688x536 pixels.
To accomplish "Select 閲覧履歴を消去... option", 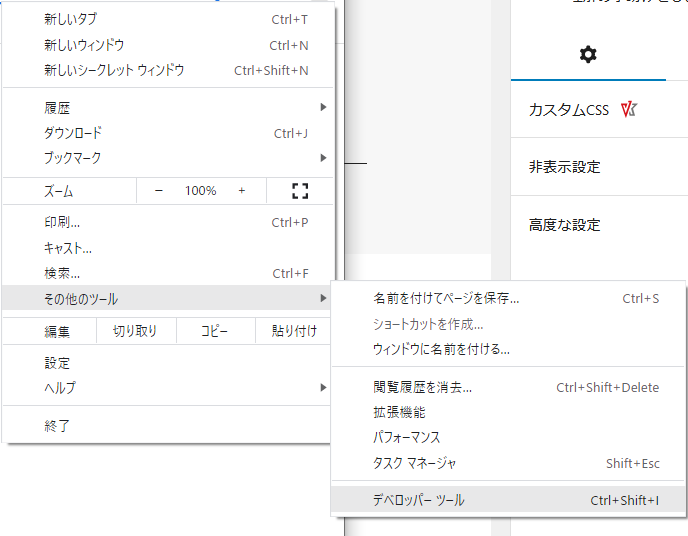I will (422, 387).
